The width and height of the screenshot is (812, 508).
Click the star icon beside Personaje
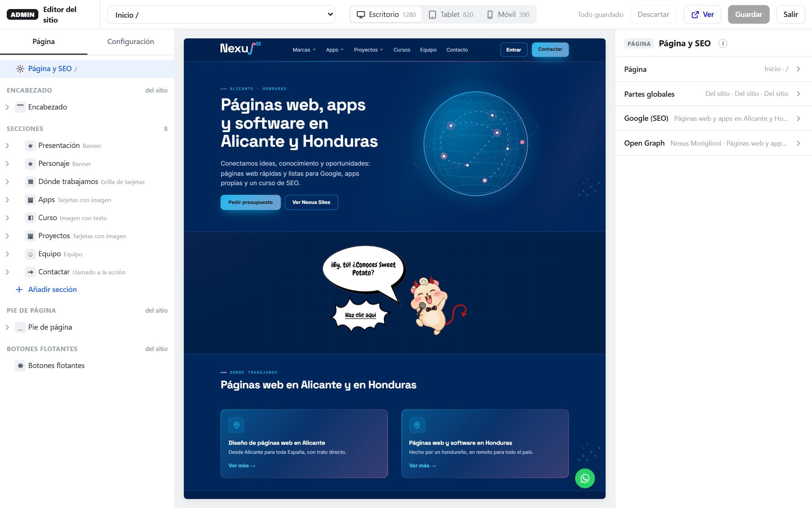tap(30, 164)
